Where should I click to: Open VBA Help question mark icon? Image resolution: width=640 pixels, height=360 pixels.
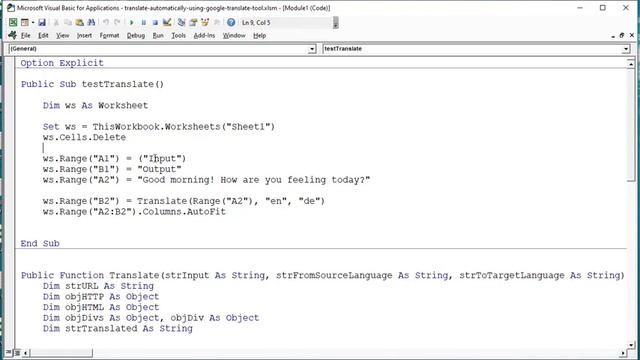point(231,22)
